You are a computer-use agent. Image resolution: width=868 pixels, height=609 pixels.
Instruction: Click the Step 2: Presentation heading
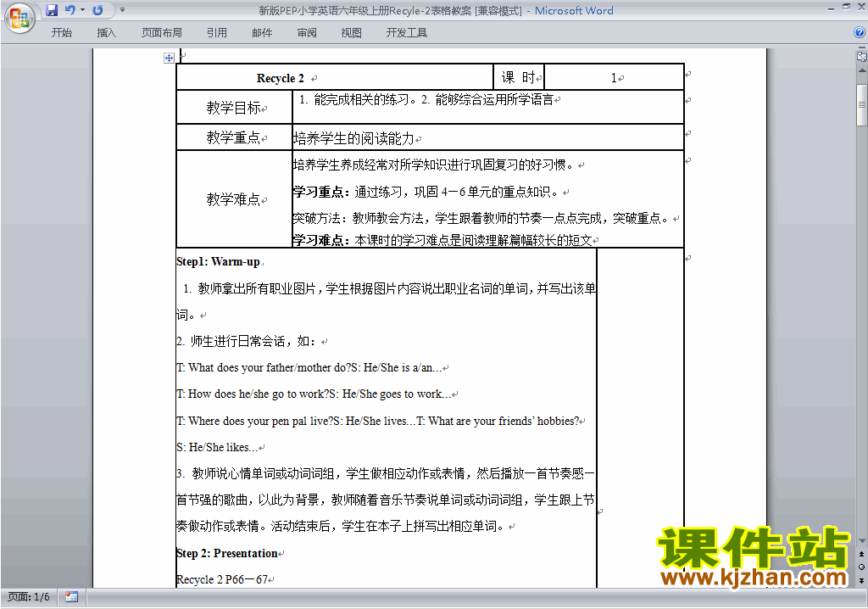(x=227, y=553)
